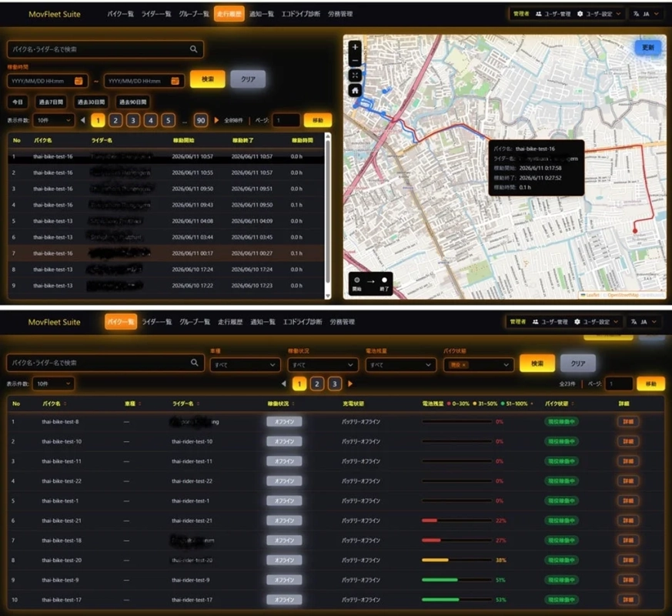672x616 pixels.
Task: Open the start date calendar icon
Action: [x=79, y=81]
